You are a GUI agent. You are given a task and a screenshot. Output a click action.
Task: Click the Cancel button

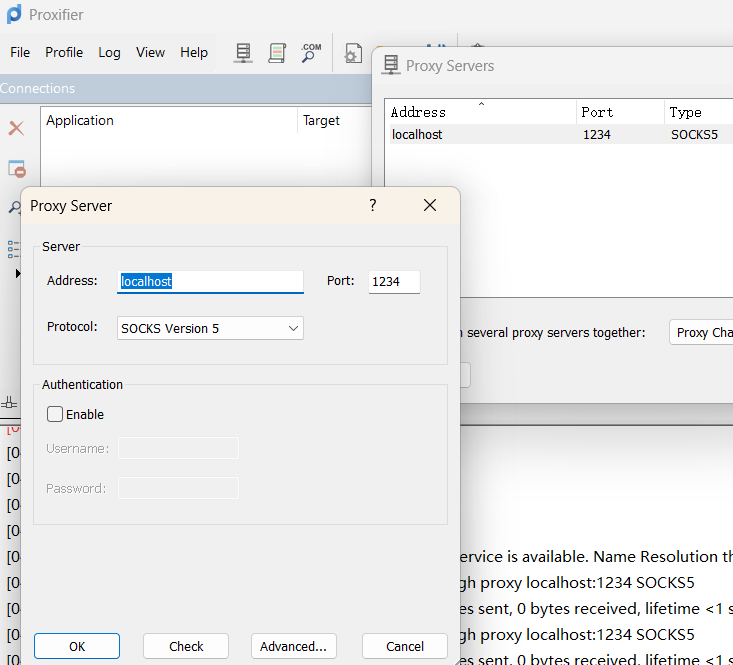coord(405,646)
